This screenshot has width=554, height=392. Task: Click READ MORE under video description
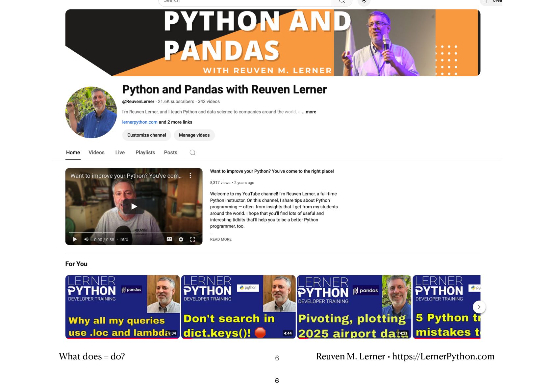(221, 239)
